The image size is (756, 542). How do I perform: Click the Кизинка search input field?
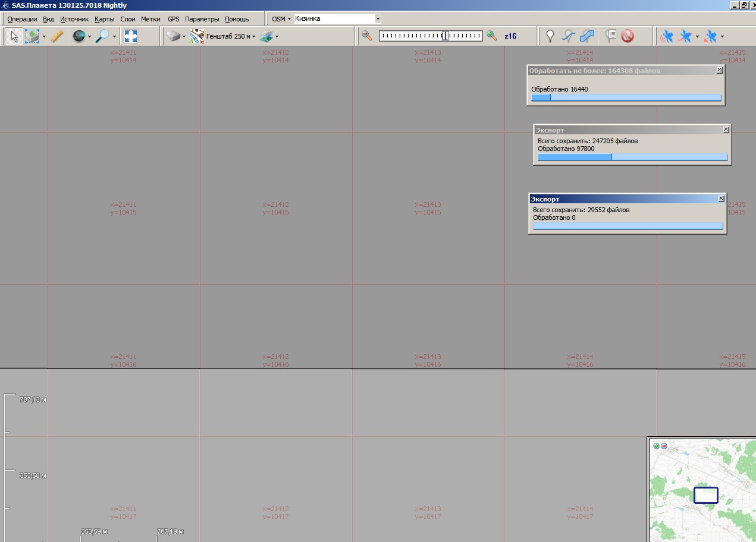coord(334,19)
